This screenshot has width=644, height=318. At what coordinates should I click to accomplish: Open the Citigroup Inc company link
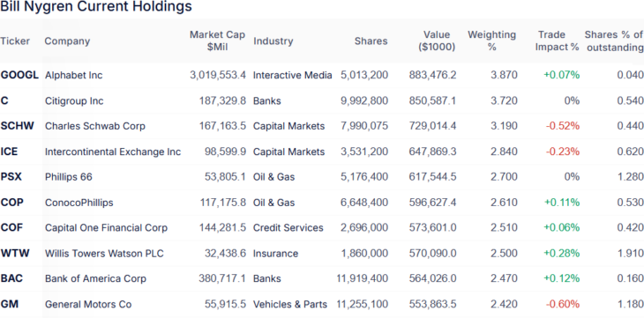[x=74, y=101]
